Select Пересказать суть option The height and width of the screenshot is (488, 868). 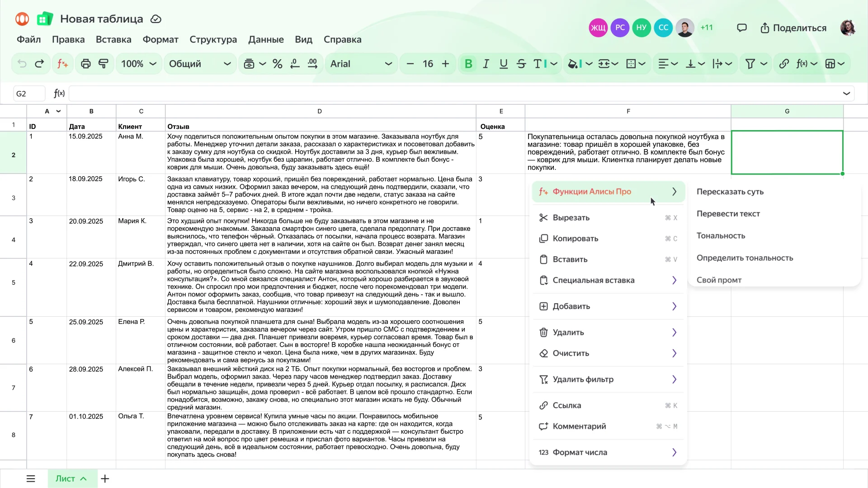(x=730, y=192)
